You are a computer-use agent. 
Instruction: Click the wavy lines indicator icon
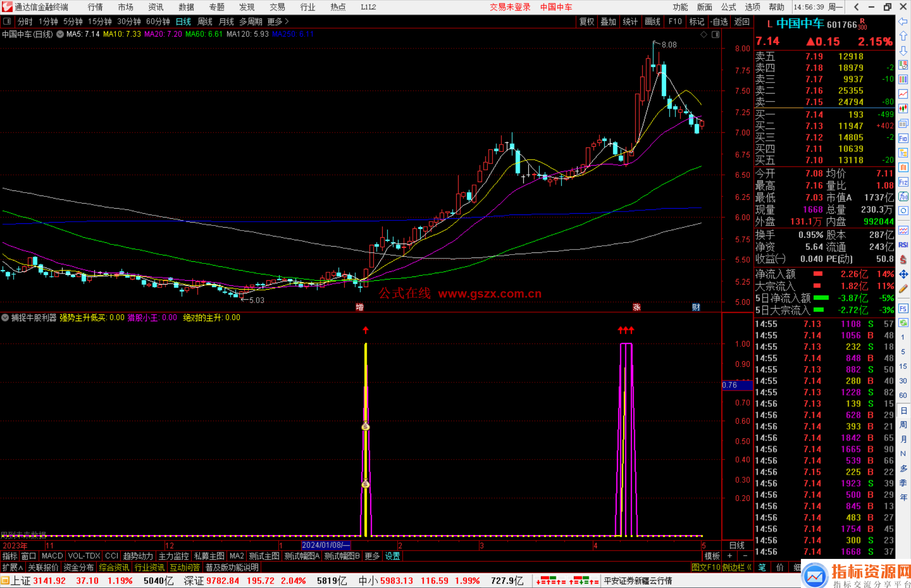click(x=903, y=230)
